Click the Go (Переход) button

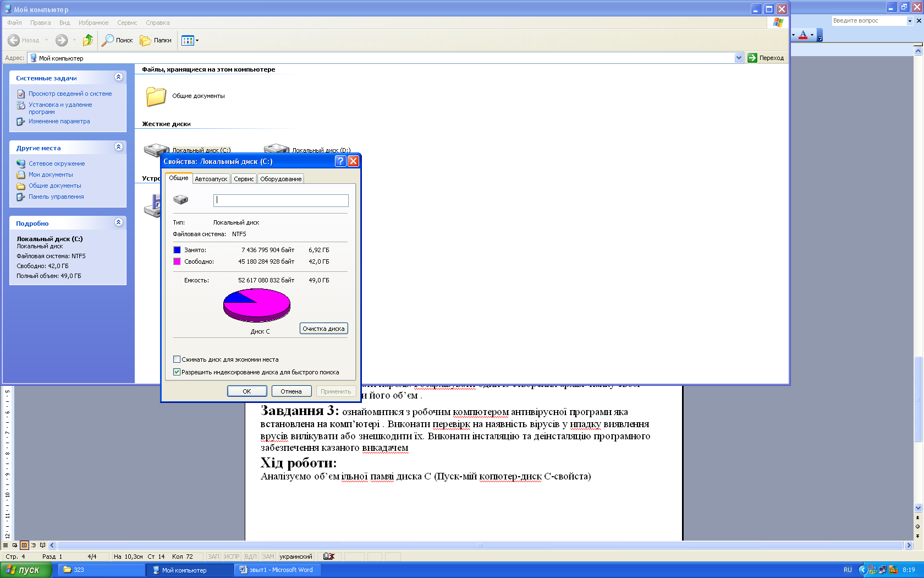(766, 58)
